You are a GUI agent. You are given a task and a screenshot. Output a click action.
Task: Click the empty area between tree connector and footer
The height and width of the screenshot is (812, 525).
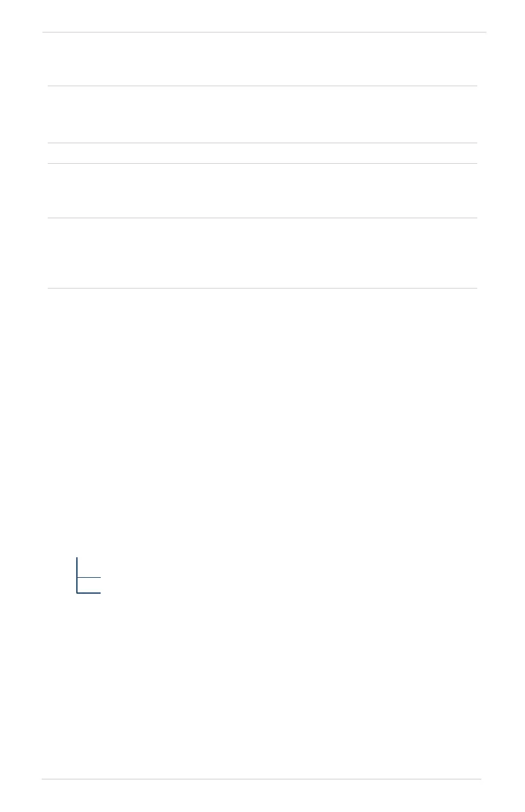262,686
